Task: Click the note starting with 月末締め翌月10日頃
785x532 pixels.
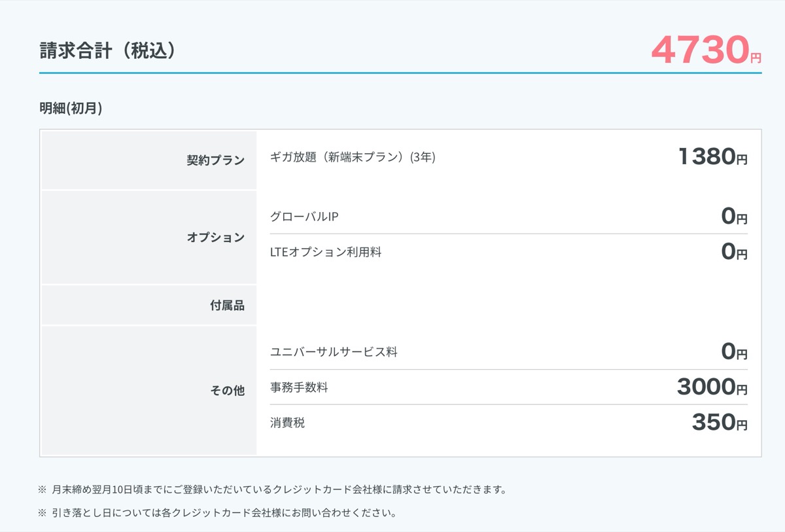Action: (x=273, y=489)
